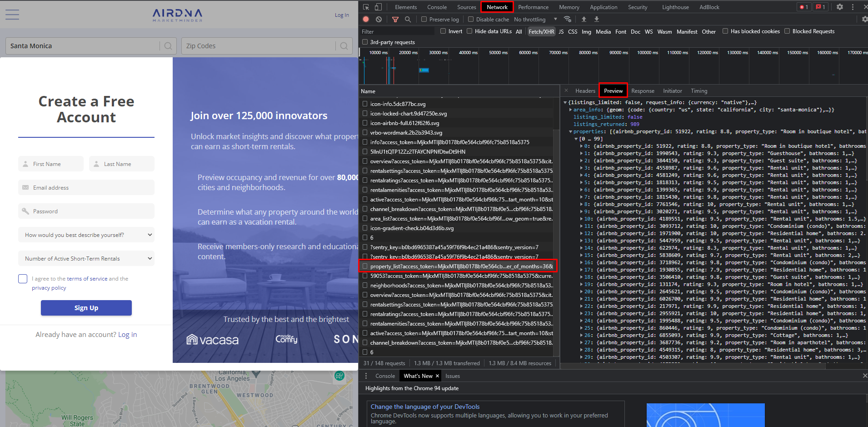Open the No throttling dropdown
Viewport: 868px width, 427px height.
535,20
